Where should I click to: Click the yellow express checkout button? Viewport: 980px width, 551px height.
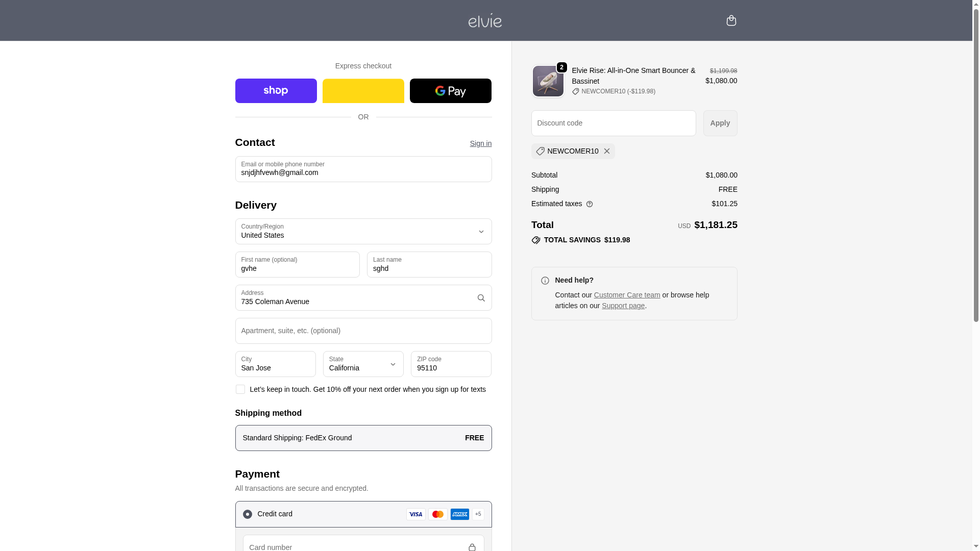tap(363, 91)
